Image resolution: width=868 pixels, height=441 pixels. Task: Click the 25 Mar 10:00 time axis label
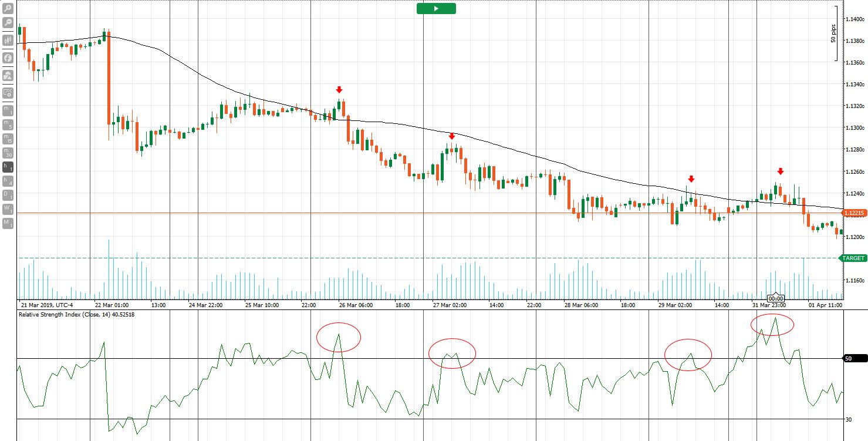[x=262, y=305]
